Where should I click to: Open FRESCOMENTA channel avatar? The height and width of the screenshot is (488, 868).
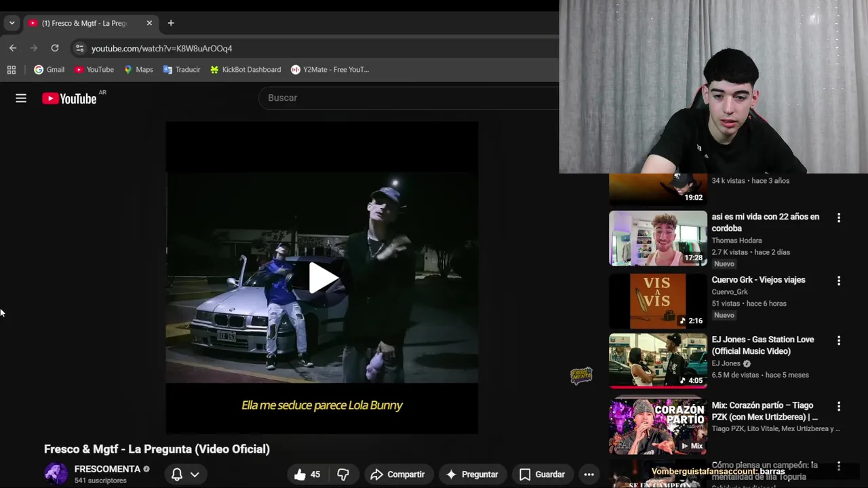[x=56, y=474]
